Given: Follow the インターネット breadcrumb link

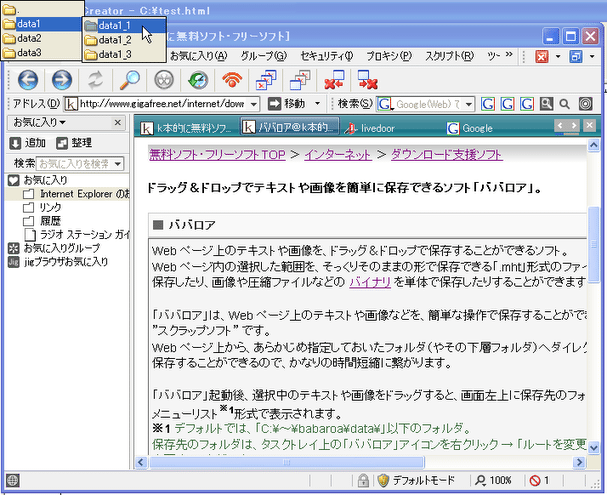Looking at the screenshot, I should click(338, 155).
